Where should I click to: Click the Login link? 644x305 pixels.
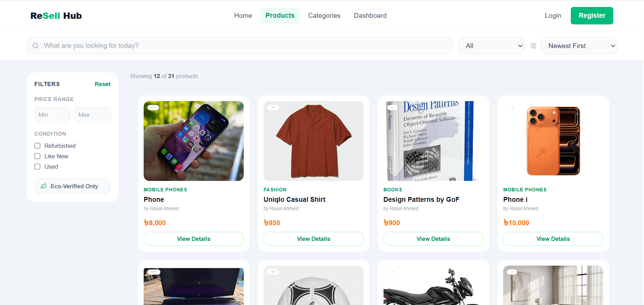[553, 16]
